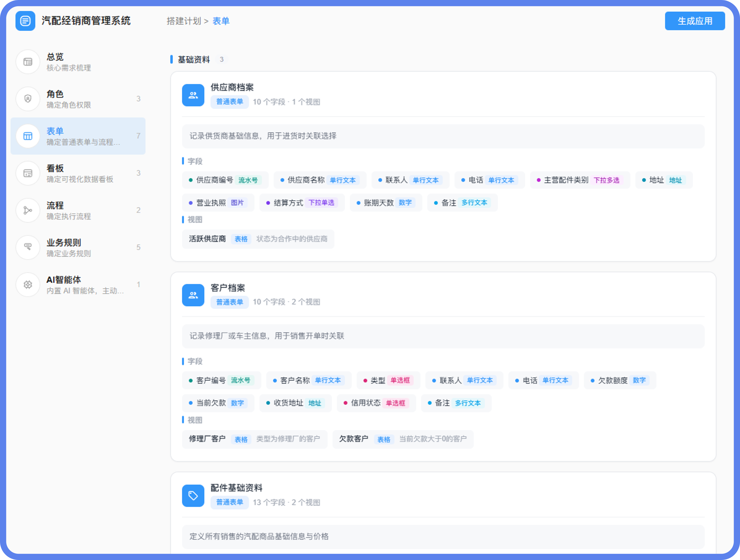Click the 收货地址 field chip
The image size is (740, 560).
point(295,403)
